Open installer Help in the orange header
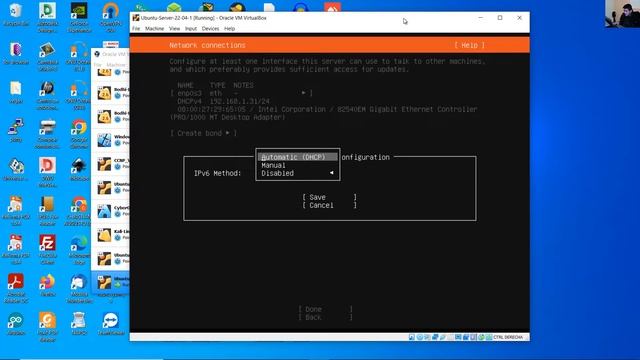The width and height of the screenshot is (640, 360). tap(469, 45)
